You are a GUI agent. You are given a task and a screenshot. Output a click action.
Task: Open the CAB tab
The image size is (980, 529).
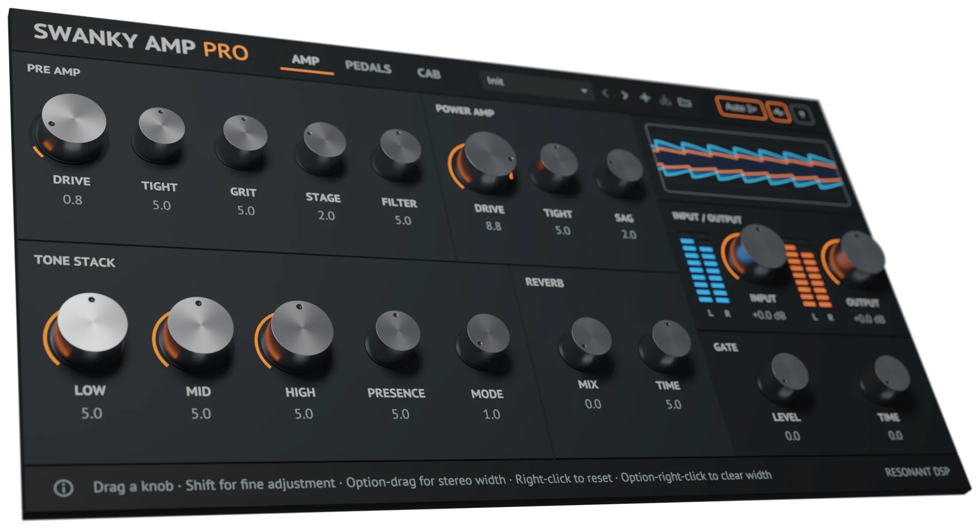click(429, 73)
